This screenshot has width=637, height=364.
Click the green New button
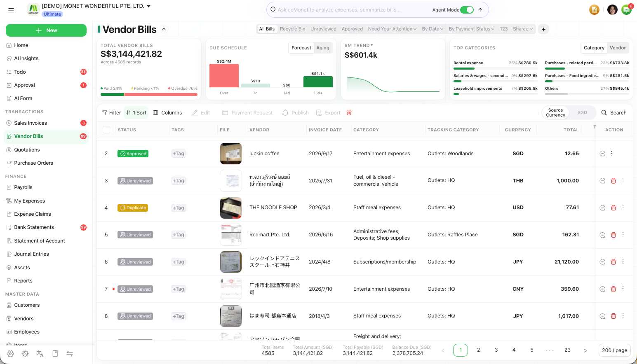point(46,30)
